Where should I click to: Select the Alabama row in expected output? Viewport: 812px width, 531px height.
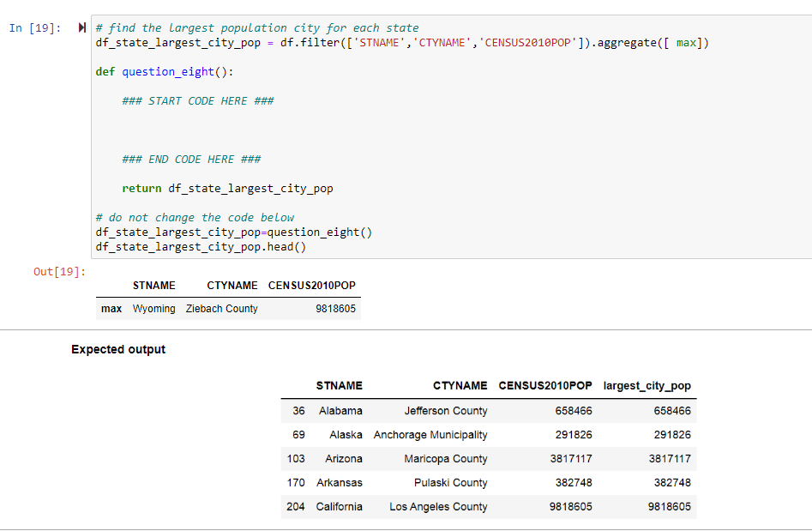(340, 410)
